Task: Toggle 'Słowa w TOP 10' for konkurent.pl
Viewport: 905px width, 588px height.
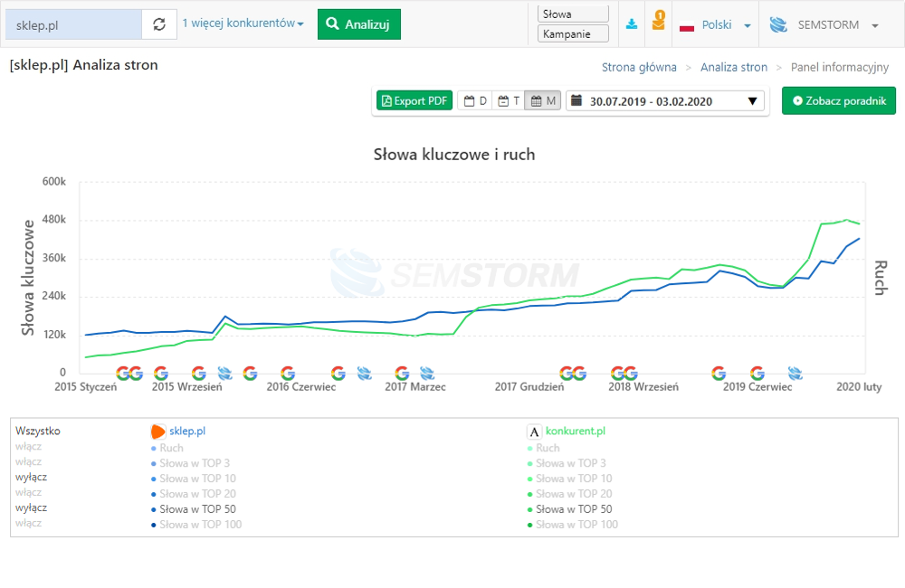Action: tap(573, 479)
